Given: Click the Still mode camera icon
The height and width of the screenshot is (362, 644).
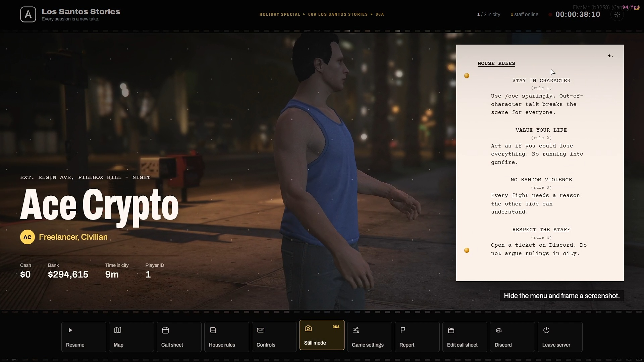Looking at the screenshot, I should 308,328.
